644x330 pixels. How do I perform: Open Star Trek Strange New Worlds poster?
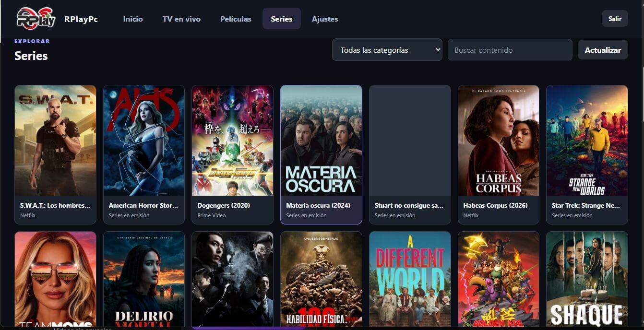pyautogui.click(x=587, y=141)
